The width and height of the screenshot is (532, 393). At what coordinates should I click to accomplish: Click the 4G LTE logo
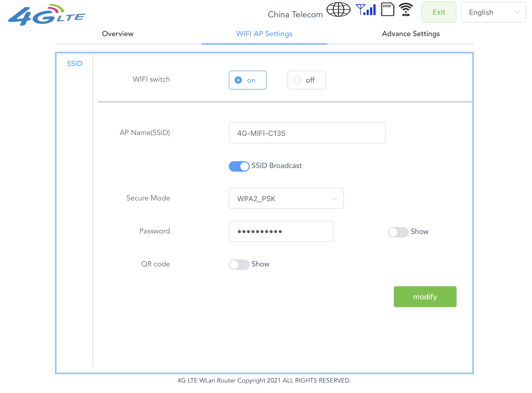47,15
